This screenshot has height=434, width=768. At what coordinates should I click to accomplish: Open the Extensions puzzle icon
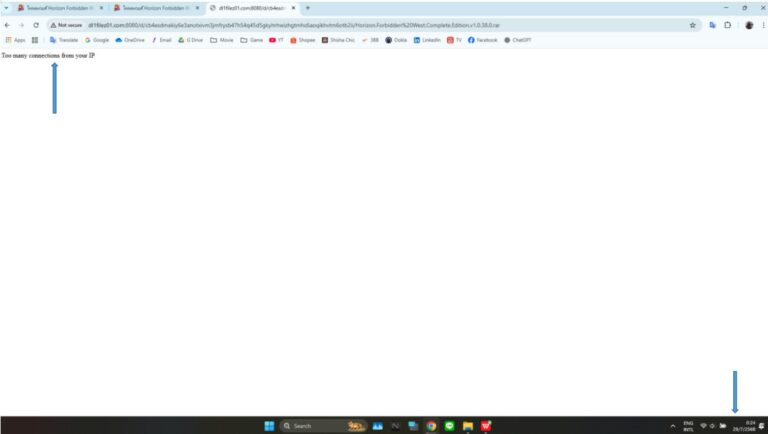click(728, 25)
